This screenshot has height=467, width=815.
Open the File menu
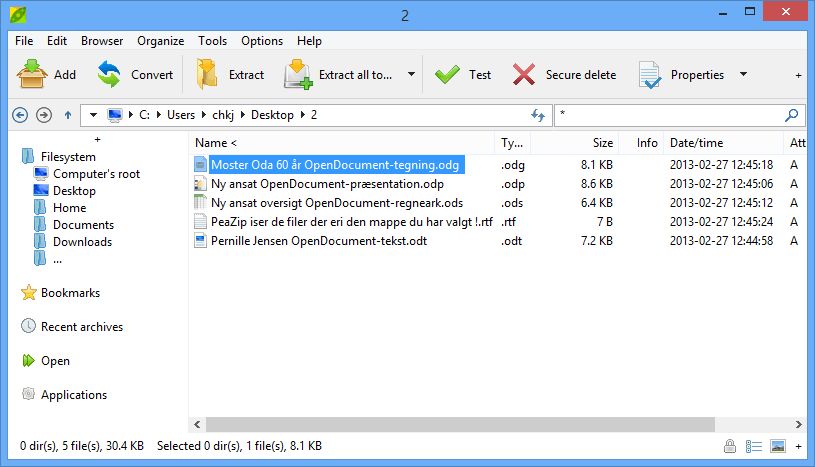click(24, 41)
